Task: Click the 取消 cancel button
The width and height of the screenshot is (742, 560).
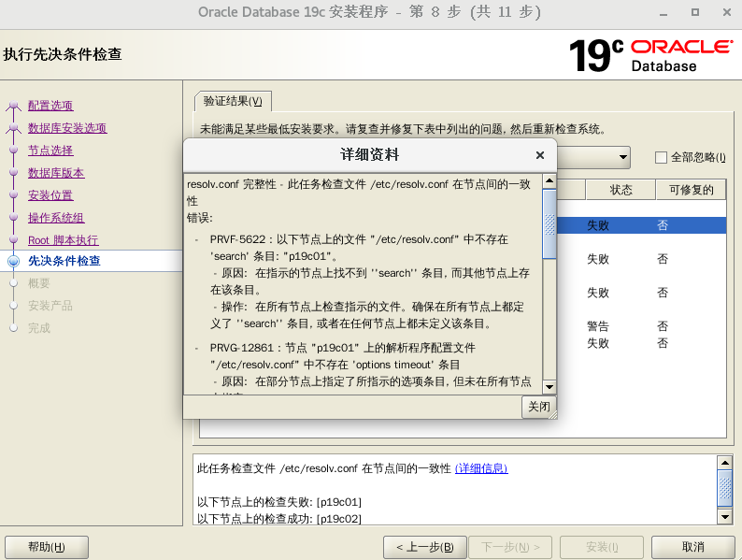Action: 692,547
